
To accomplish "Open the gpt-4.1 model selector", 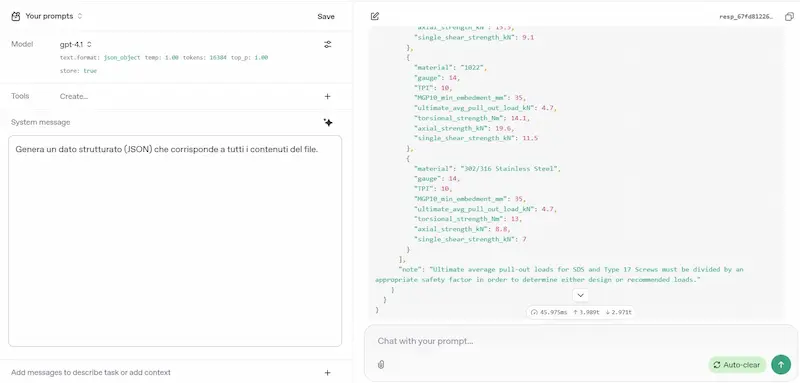I will (76, 44).
